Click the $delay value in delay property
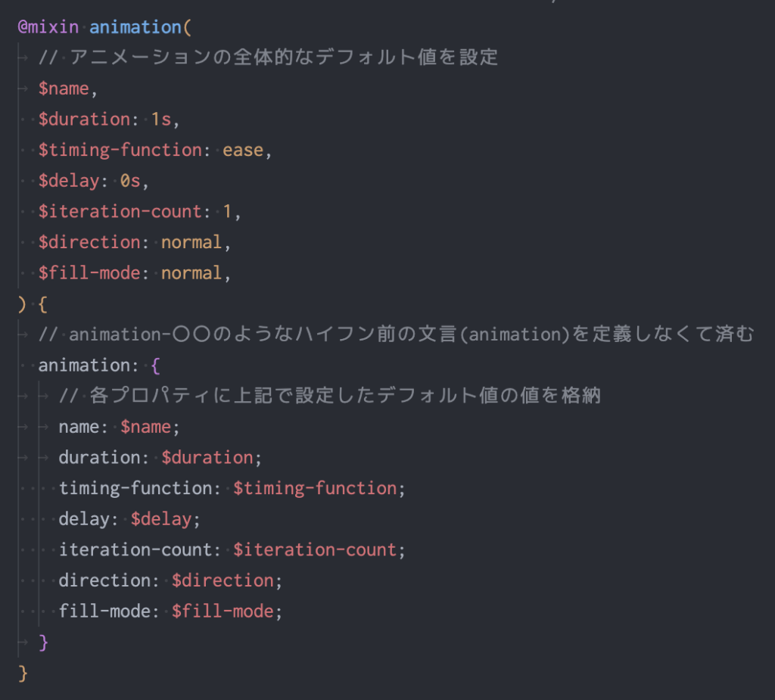The image size is (775, 700). coord(161,519)
